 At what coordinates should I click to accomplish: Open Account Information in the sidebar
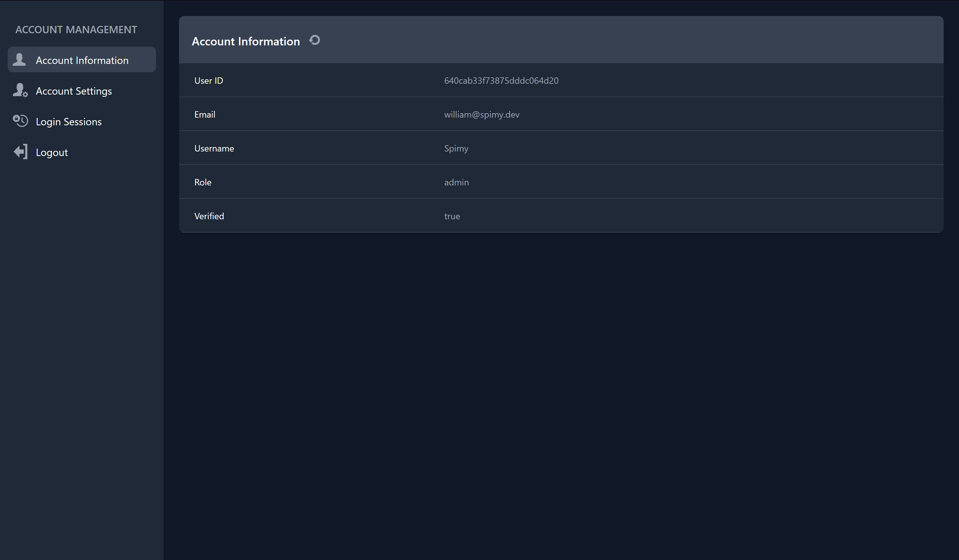(82, 60)
